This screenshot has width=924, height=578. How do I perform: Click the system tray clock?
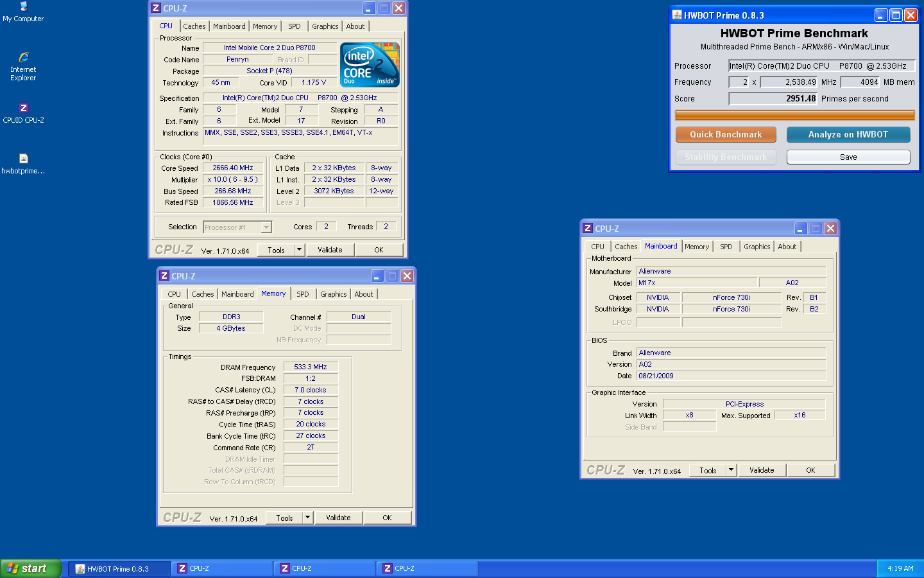[900, 568]
